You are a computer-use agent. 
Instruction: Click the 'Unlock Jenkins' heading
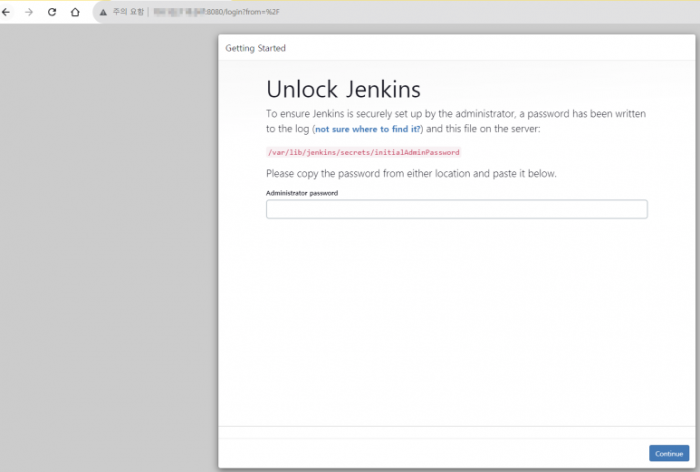pos(343,89)
